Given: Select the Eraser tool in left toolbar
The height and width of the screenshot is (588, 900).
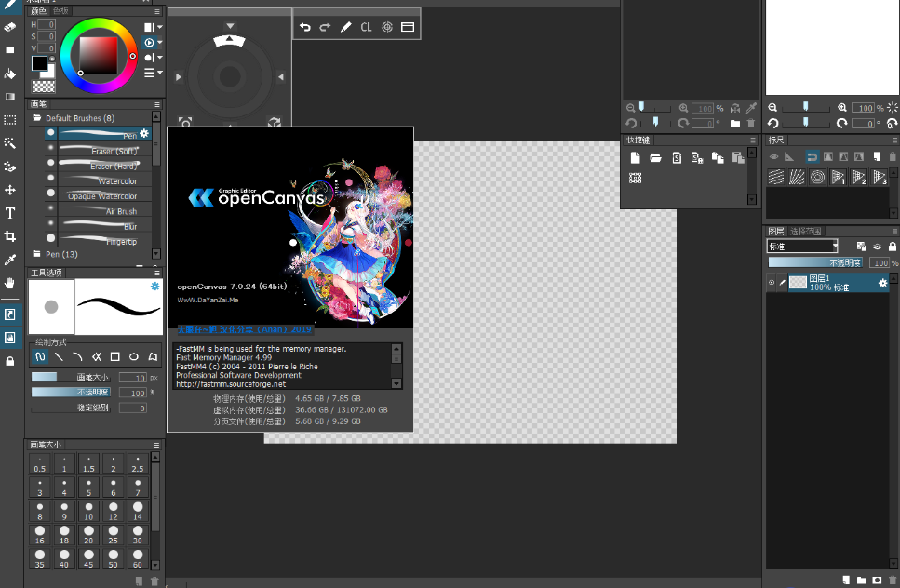Looking at the screenshot, I should click(10, 27).
